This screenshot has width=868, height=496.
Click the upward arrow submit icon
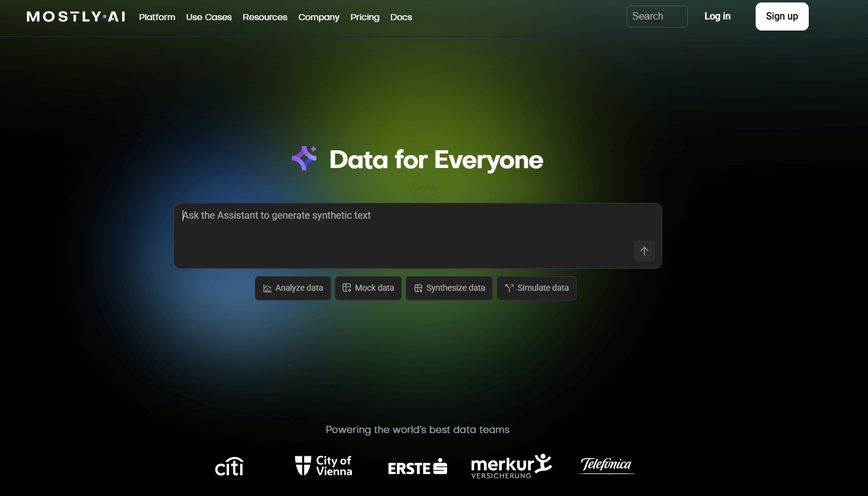pyautogui.click(x=644, y=251)
